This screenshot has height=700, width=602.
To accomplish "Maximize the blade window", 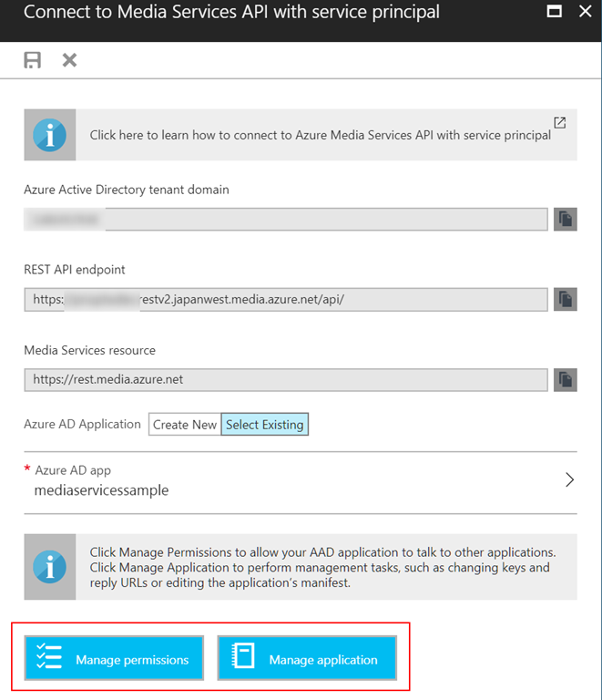I will [552, 13].
